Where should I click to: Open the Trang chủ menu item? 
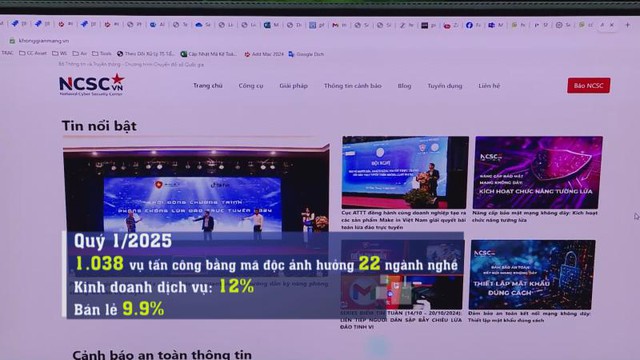click(208, 85)
